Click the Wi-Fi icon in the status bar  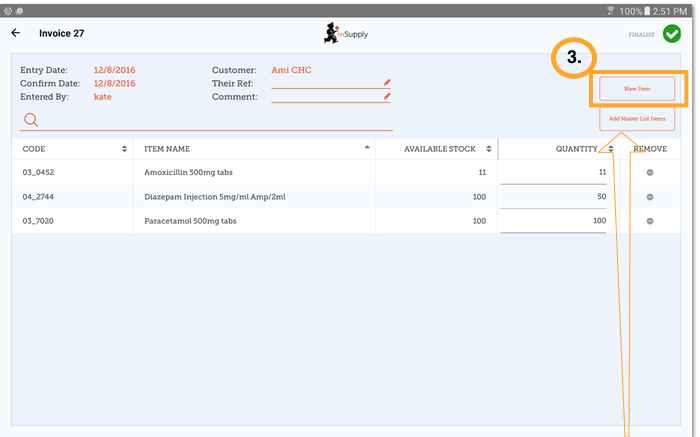point(610,10)
